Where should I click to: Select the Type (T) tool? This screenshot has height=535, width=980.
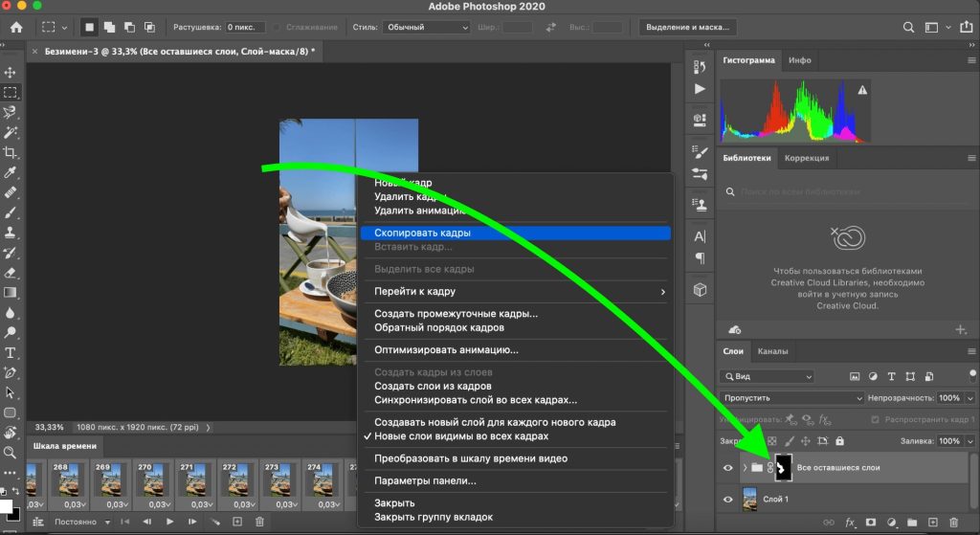[x=11, y=352]
